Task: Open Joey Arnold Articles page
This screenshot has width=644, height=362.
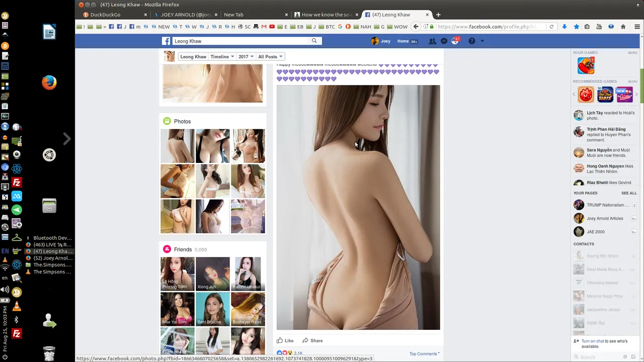Action: coord(605,219)
